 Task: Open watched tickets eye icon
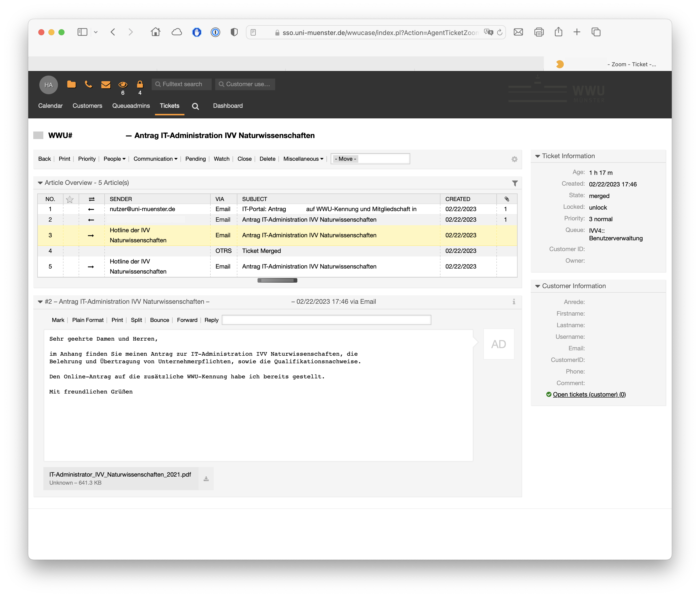(x=123, y=84)
